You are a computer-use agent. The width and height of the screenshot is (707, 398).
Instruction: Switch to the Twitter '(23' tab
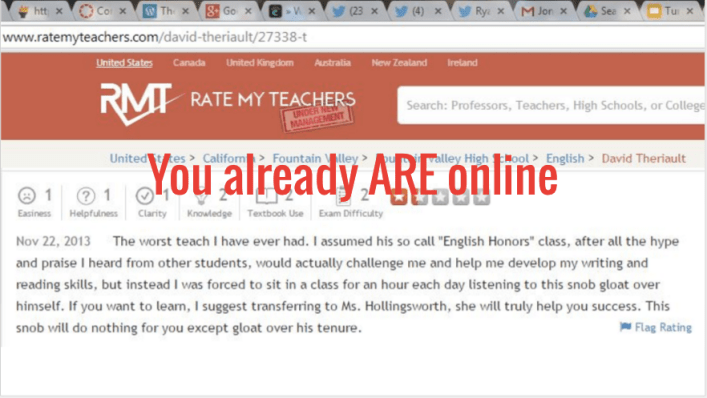(354, 11)
